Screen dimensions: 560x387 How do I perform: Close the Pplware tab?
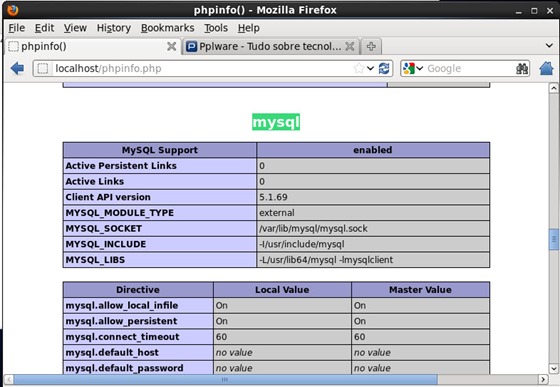(x=350, y=46)
